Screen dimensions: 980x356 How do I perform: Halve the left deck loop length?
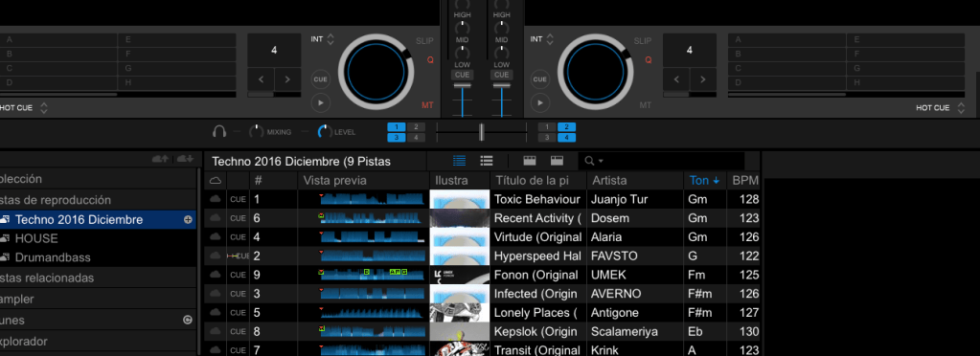coord(262,79)
